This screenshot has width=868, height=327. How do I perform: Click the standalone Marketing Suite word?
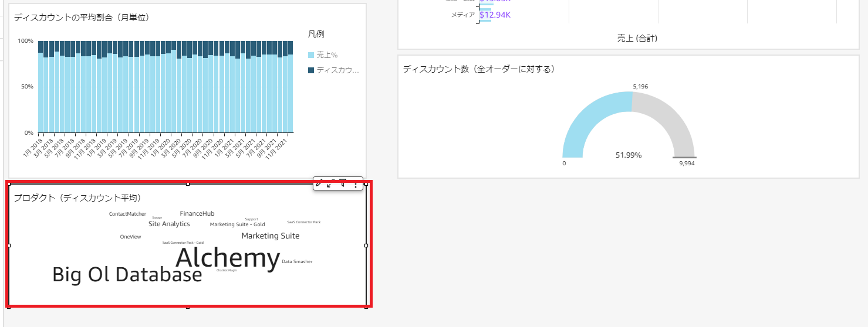[x=271, y=236]
